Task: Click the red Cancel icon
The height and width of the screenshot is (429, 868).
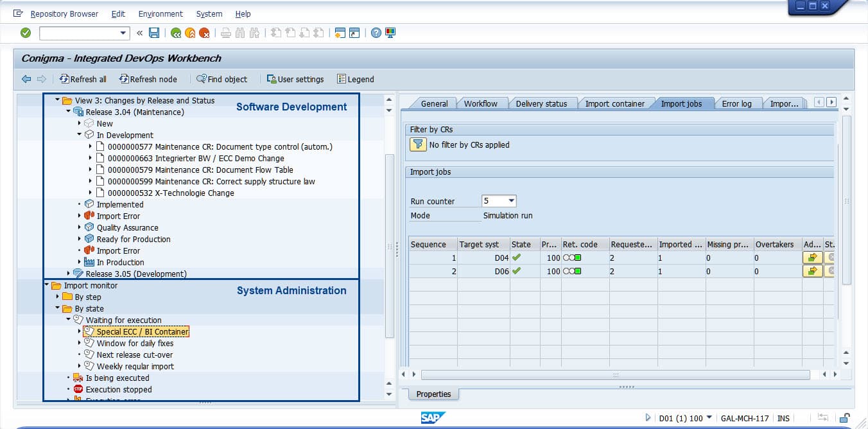Action: pos(204,33)
